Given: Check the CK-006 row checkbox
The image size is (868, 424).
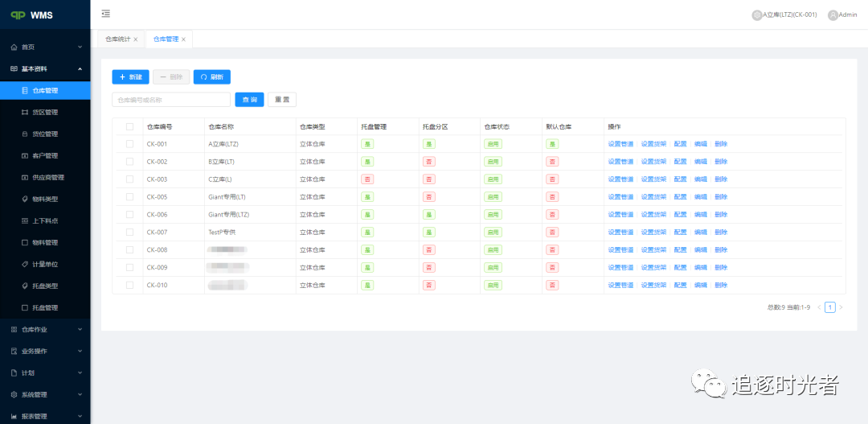Looking at the screenshot, I should coord(129,215).
